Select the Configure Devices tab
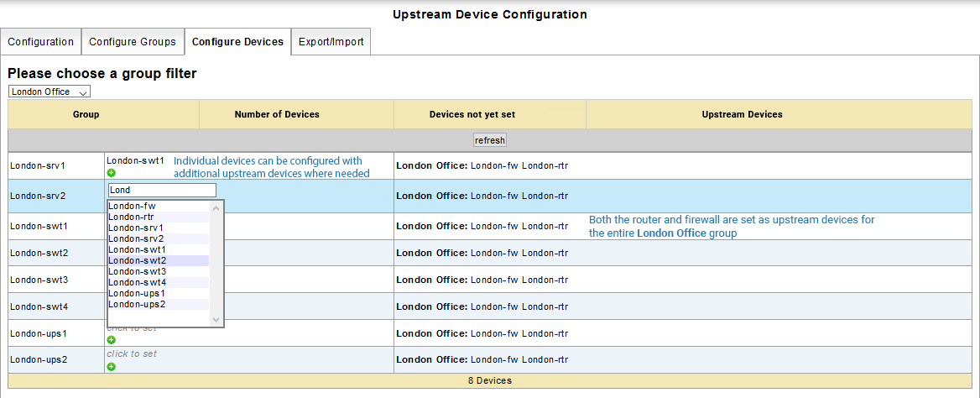980x398 pixels. point(237,42)
